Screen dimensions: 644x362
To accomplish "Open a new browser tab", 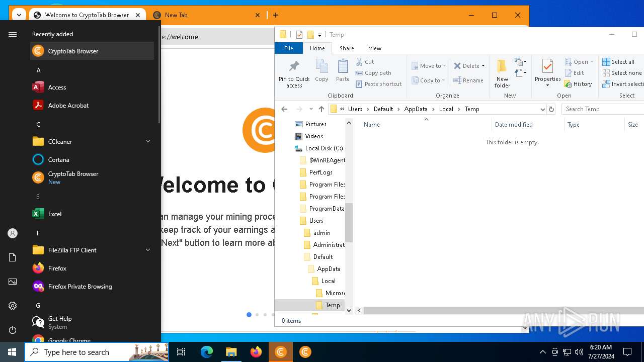I will point(276,15).
